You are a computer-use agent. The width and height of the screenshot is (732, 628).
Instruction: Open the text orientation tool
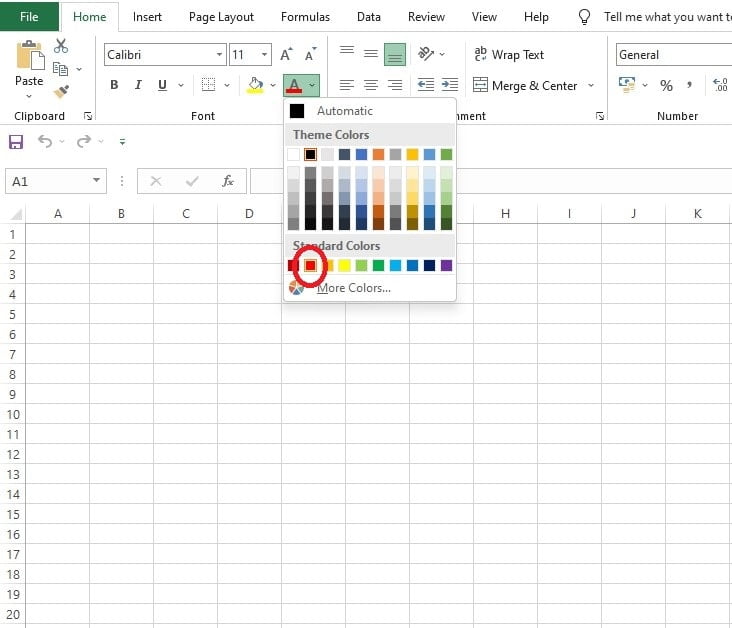(x=426, y=54)
